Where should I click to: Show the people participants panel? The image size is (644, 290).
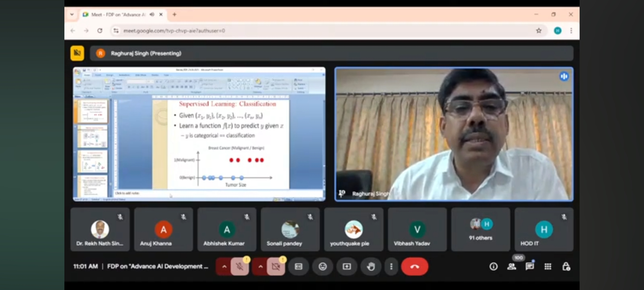[x=511, y=266]
